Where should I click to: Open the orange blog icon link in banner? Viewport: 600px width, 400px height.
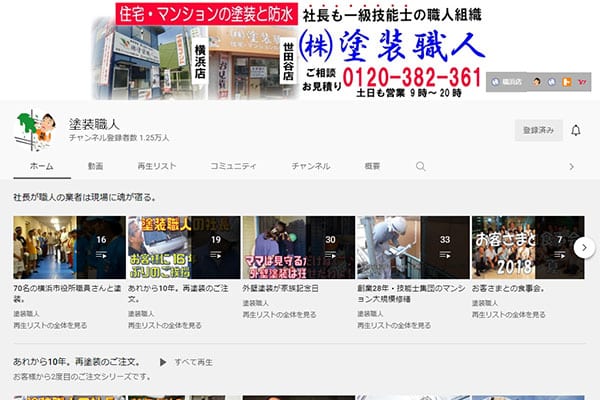pyautogui.click(x=566, y=82)
